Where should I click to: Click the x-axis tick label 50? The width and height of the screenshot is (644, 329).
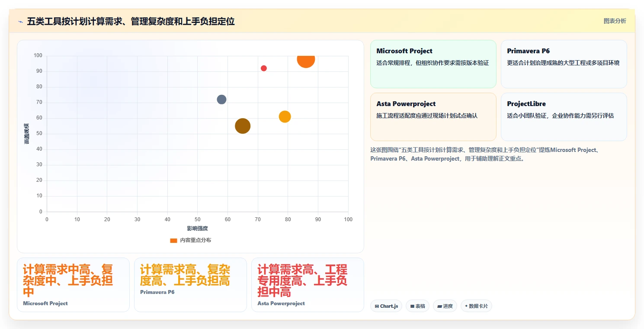click(197, 219)
